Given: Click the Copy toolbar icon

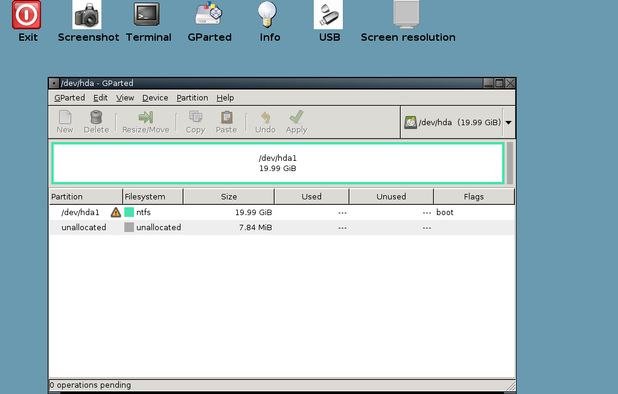Looking at the screenshot, I should coord(195,117).
